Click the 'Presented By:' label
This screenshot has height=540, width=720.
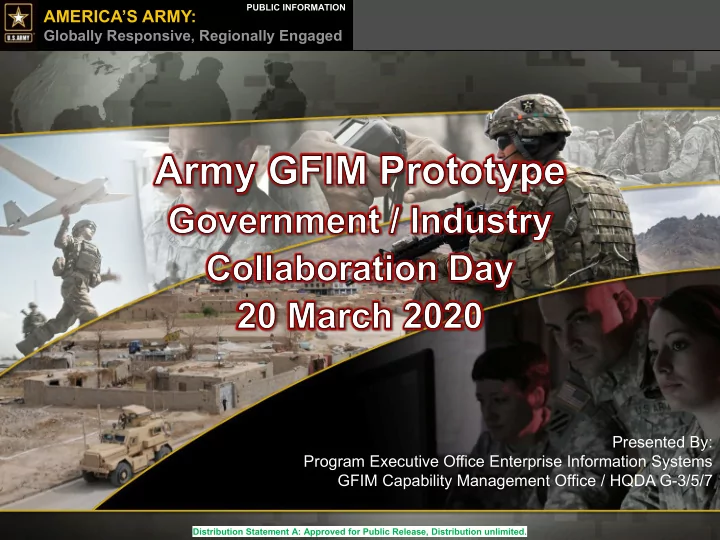coord(662,442)
